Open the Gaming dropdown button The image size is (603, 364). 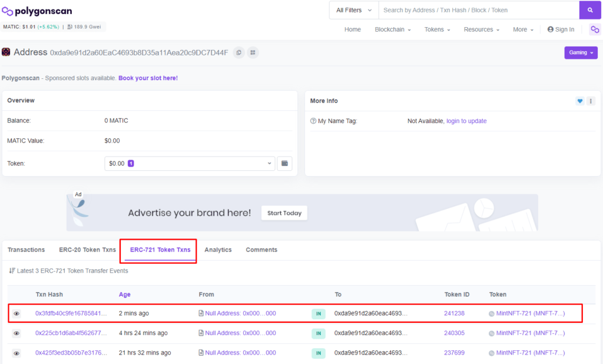pyautogui.click(x=581, y=52)
